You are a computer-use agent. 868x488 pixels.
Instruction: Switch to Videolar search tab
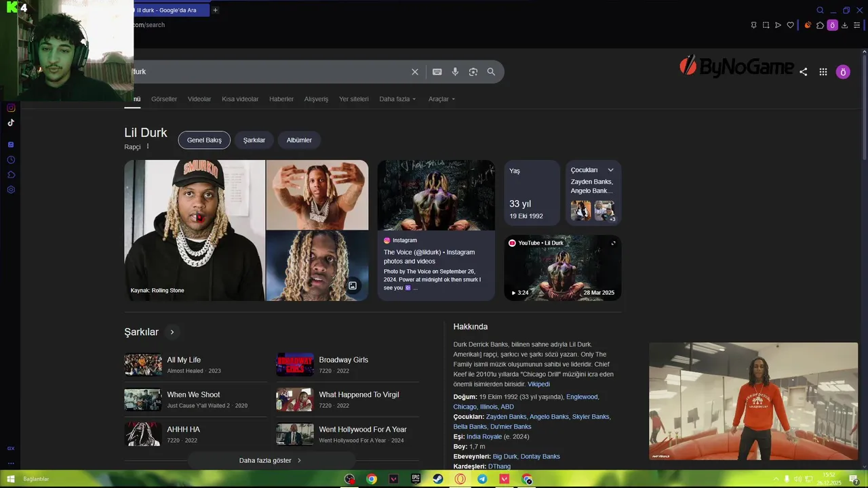coord(199,99)
